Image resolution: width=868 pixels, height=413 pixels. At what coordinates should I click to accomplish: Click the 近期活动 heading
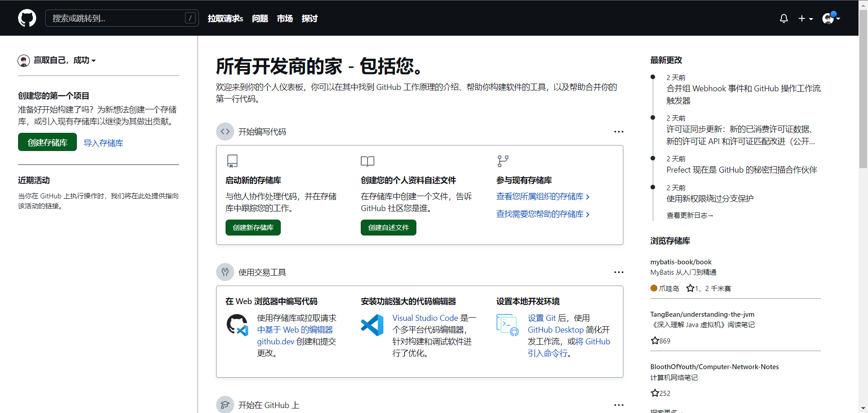point(34,180)
